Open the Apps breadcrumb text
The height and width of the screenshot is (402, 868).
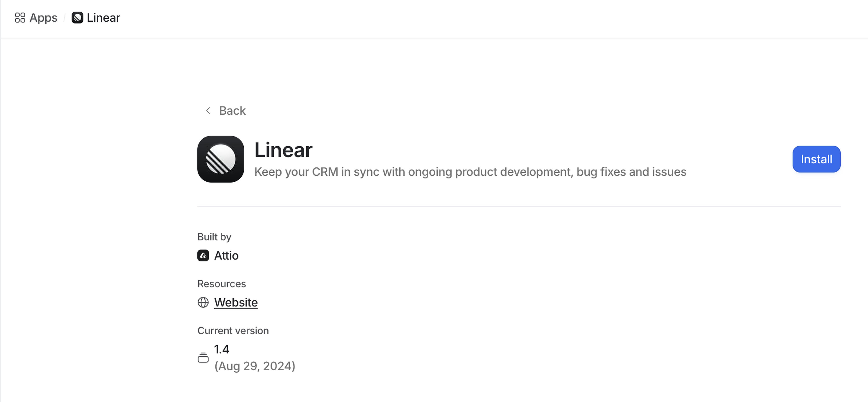43,18
